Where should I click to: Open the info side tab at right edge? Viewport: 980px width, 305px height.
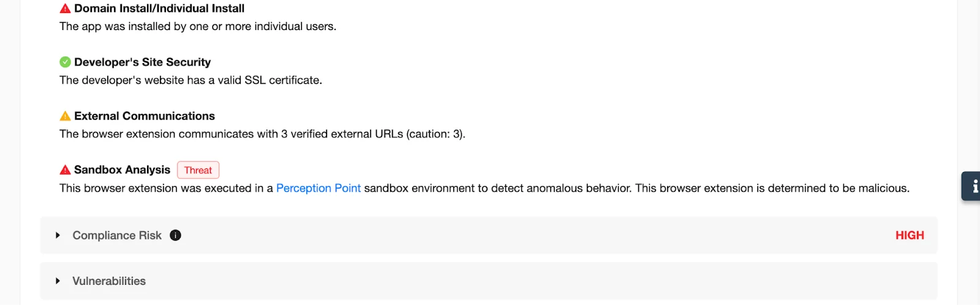point(973,186)
